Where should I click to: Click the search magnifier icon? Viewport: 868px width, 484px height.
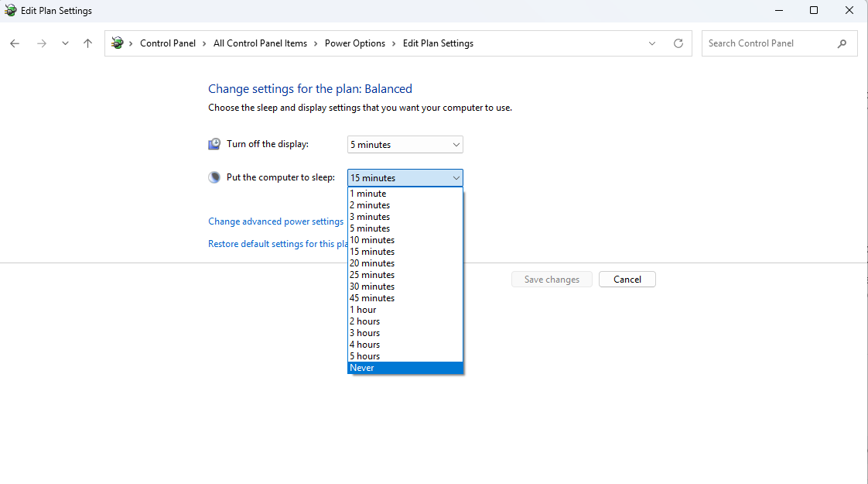tap(842, 43)
